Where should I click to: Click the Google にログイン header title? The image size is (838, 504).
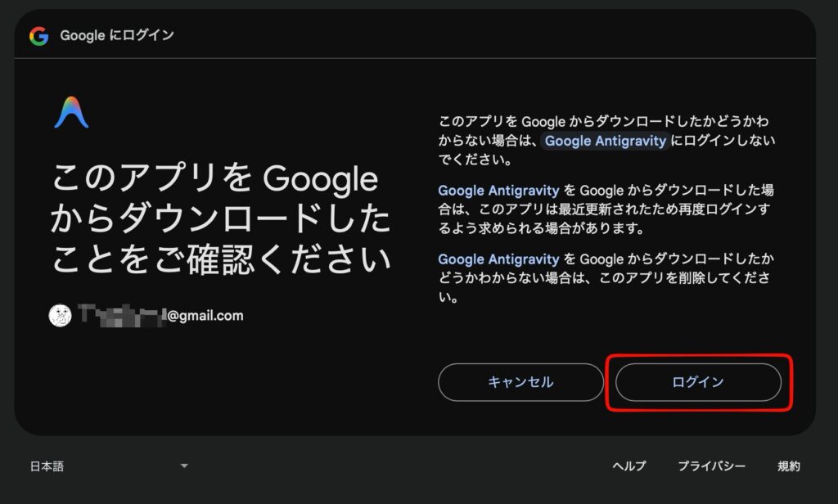click(x=117, y=36)
